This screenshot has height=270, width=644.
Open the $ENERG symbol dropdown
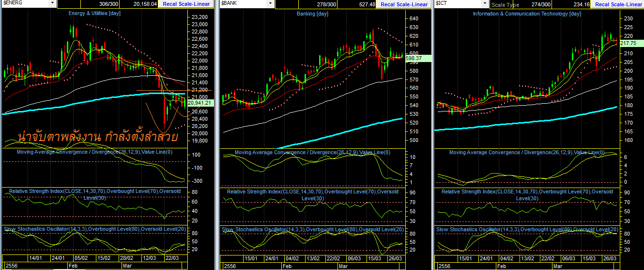[x=52, y=3]
